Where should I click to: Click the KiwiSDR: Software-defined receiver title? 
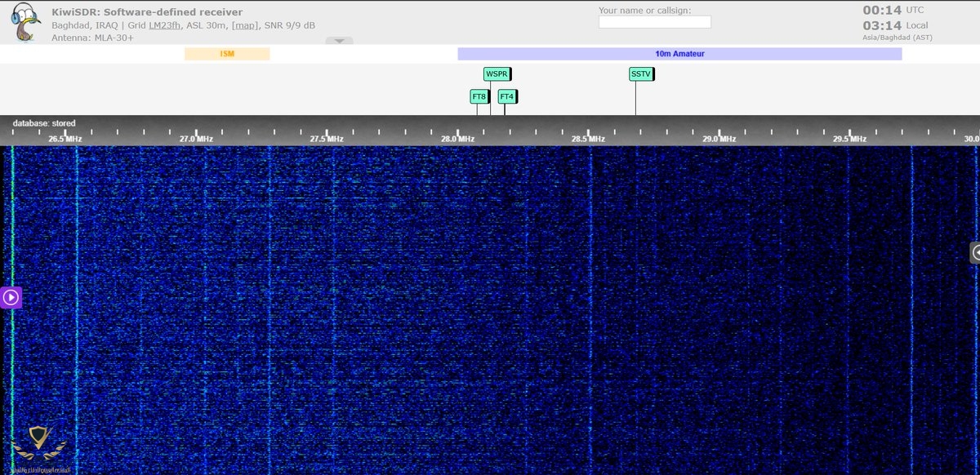pyautogui.click(x=147, y=12)
